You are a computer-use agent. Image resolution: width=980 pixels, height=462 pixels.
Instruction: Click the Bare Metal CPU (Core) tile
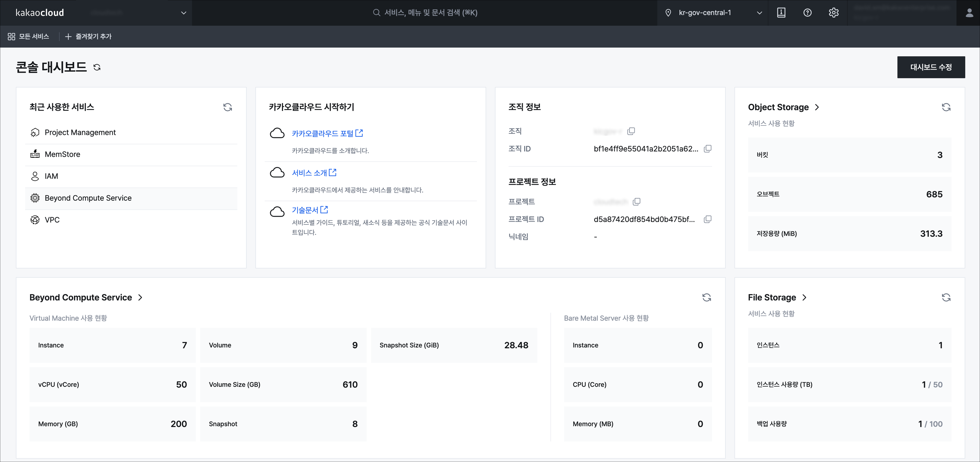pyautogui.click(x=638, y=384)
